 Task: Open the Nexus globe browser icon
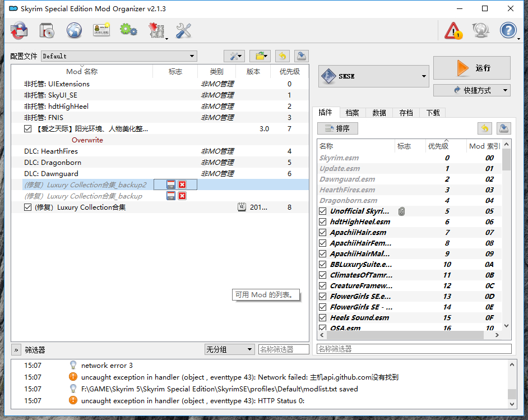coord(74,31)
